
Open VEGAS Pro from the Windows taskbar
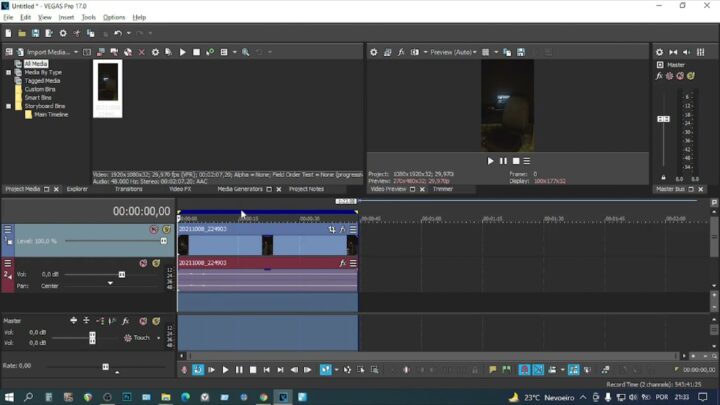click(x=283, y=397)
